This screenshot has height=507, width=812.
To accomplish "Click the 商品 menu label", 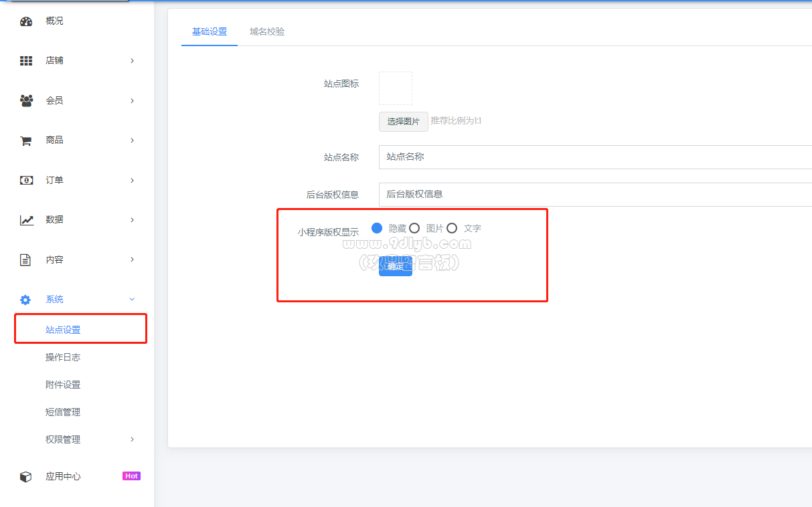I will coord(54,140).
